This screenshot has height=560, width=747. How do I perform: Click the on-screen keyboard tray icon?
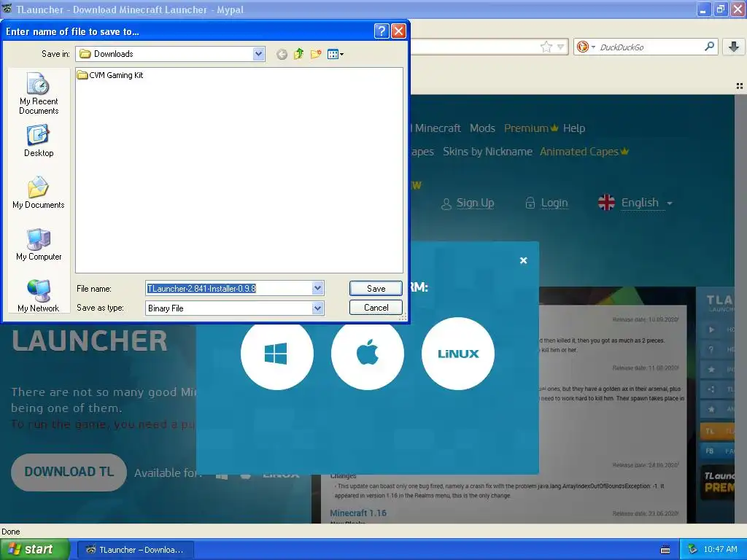point(665,550)
